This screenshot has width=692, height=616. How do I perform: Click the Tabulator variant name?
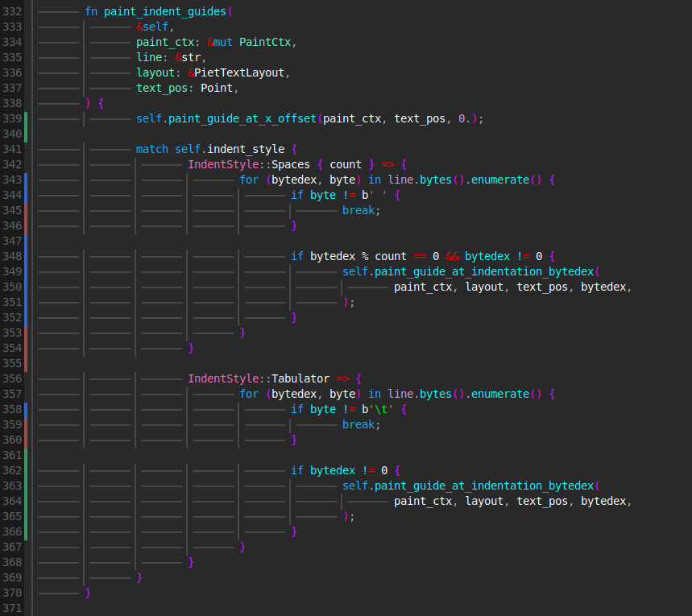[300, 378]
